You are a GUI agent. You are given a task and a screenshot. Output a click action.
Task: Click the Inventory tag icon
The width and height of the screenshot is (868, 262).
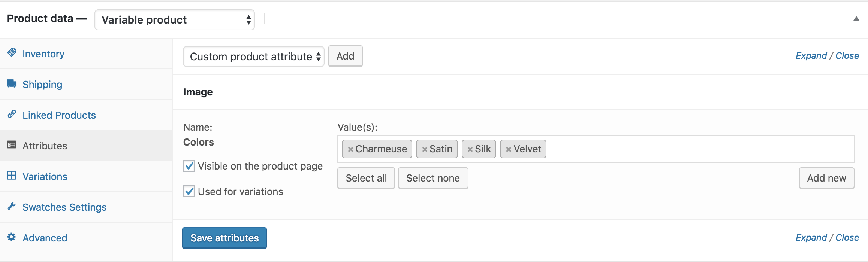point(12,53)
